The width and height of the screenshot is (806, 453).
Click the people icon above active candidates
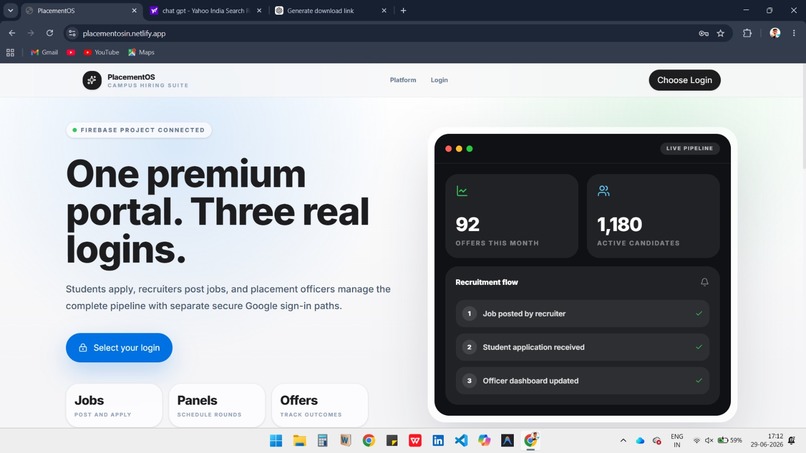coord(603,191)
